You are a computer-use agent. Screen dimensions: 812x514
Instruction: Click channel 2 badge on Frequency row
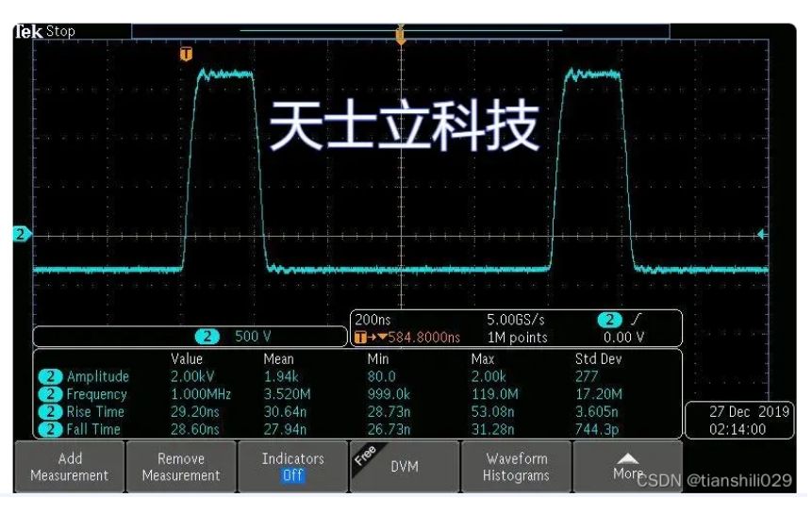click(50, 394)
